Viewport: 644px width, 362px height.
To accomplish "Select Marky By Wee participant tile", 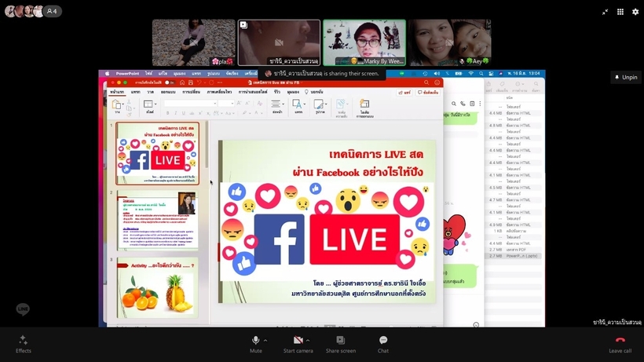I will pyautogui.click(x=364, y=42).
